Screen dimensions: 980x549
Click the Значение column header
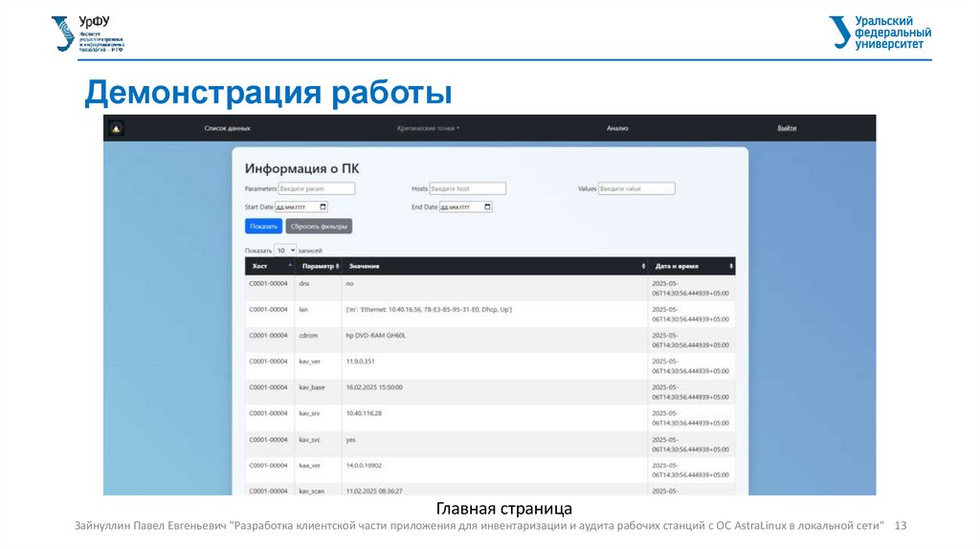coord(495,266)
